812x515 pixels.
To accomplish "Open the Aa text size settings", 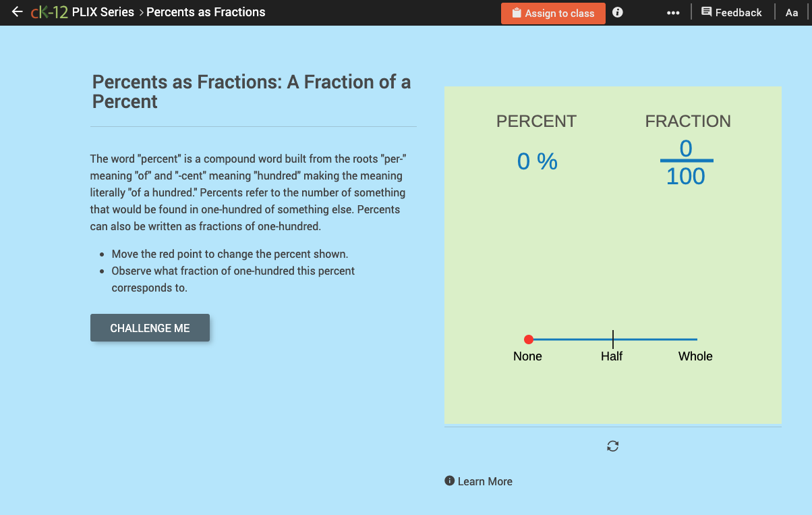I will coord(792,11).
